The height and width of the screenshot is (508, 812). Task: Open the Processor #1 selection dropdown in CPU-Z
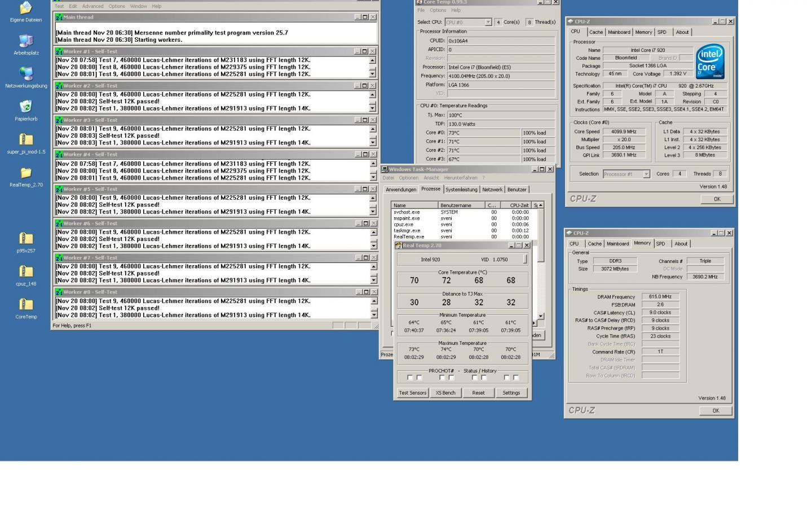click(x=646, y=174)
